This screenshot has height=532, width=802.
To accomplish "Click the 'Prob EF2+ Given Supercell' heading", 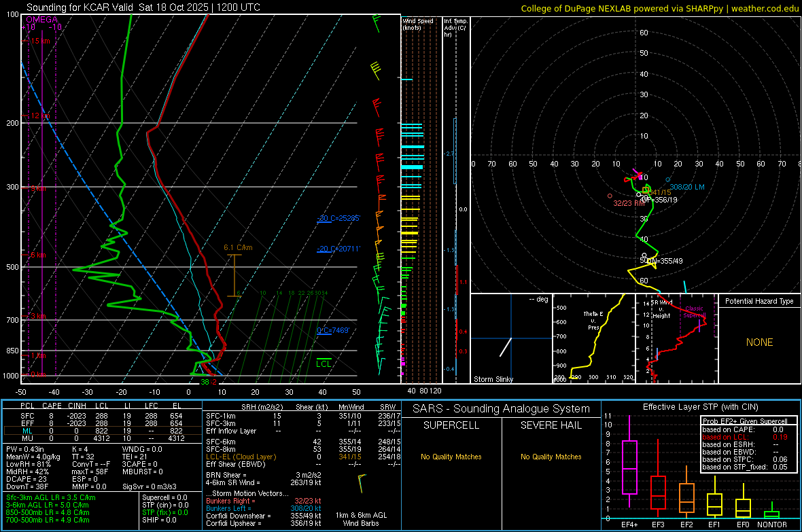I will 745,421.
